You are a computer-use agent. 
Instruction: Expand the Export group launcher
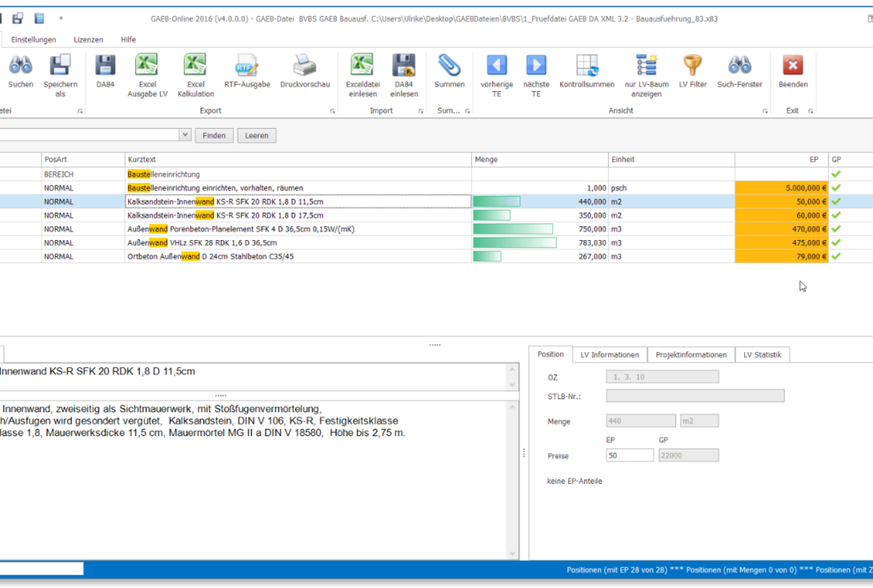(x=332, y=111)
